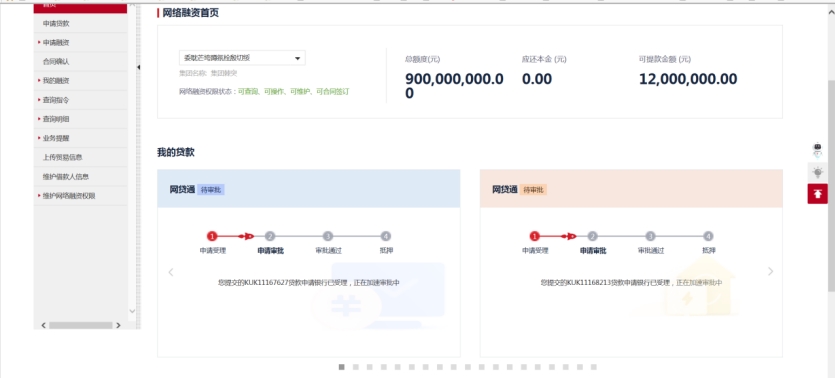
Task: Click 申请受理 step label in right card
Action: coord(535,250)
